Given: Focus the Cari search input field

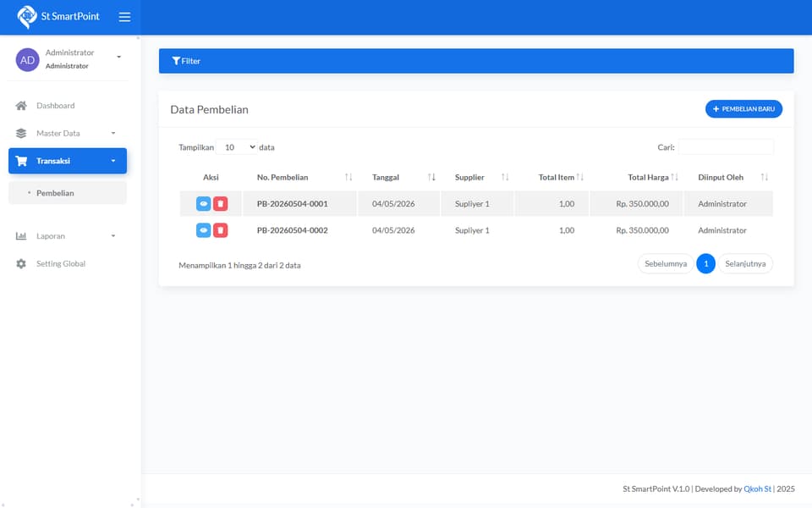Looking at the screenshot, I should tap(726, 147).
